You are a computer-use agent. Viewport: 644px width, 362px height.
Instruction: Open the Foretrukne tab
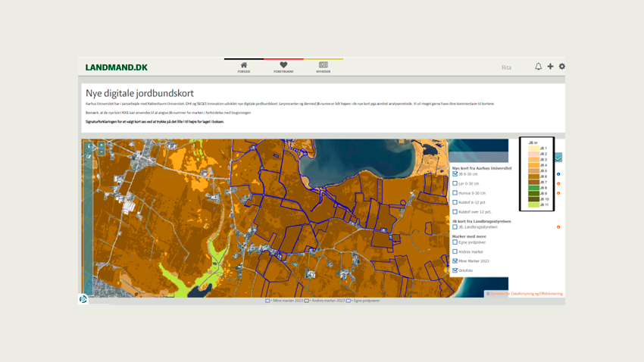[x=283, y=67]
